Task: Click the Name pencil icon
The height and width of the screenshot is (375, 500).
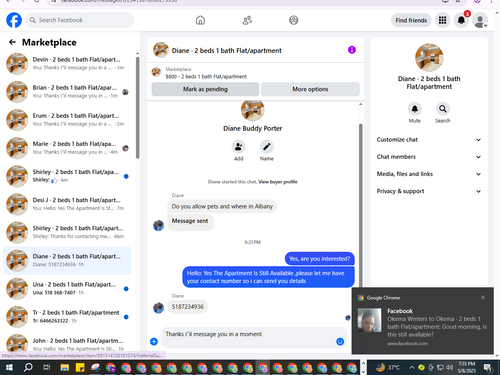Action: point(267,147)
